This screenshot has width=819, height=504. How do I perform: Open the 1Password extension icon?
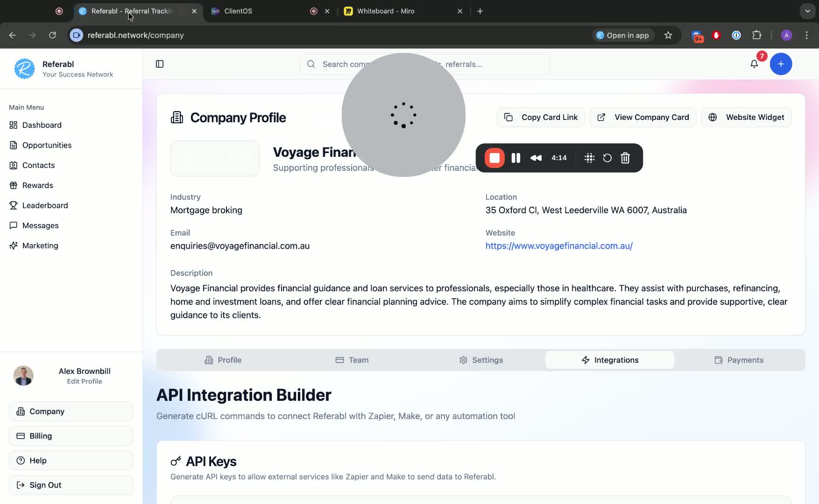coord(736,35)
